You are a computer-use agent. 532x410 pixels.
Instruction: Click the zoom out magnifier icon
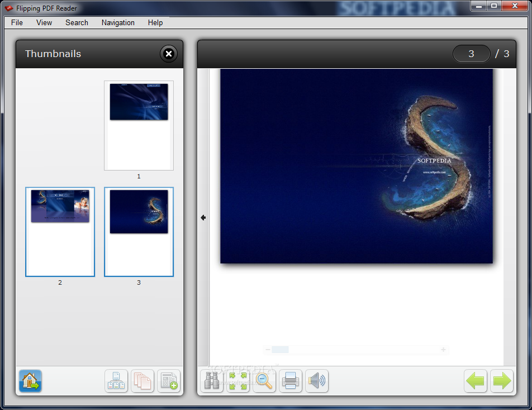(264, 381)
